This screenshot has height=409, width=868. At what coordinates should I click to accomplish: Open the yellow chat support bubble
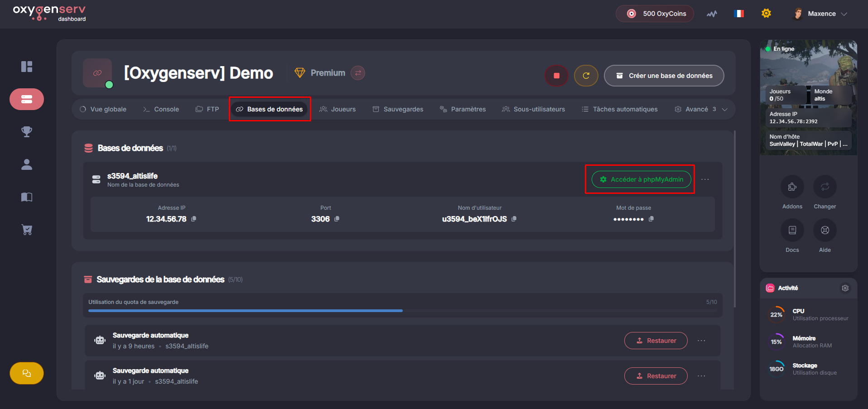click(27, 373)
